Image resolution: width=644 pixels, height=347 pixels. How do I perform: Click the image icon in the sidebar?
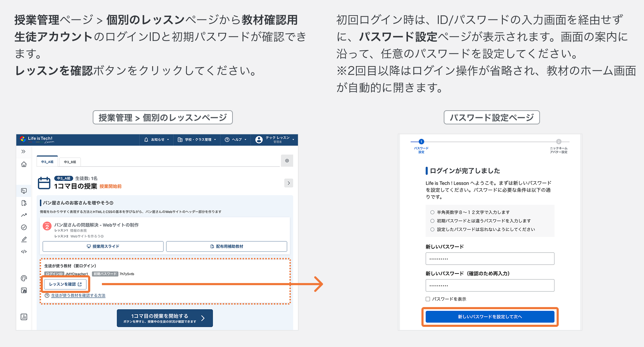[x=24, y=290]
